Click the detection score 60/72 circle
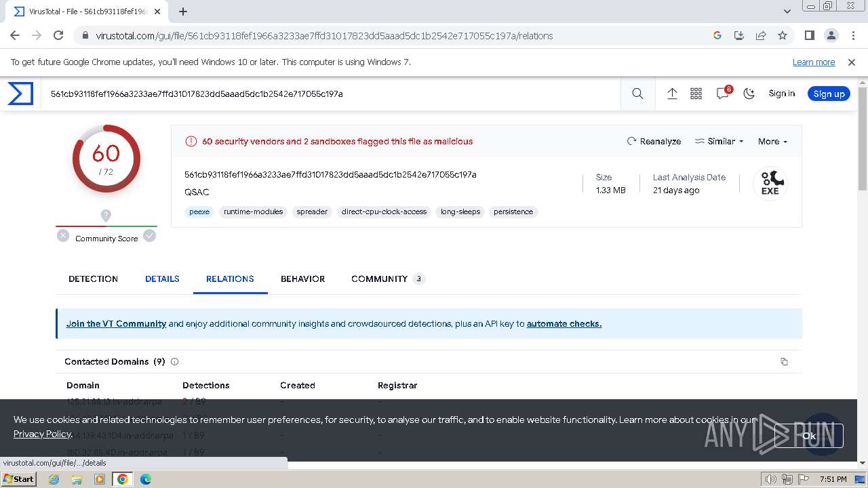 click(x=106, y=159)
